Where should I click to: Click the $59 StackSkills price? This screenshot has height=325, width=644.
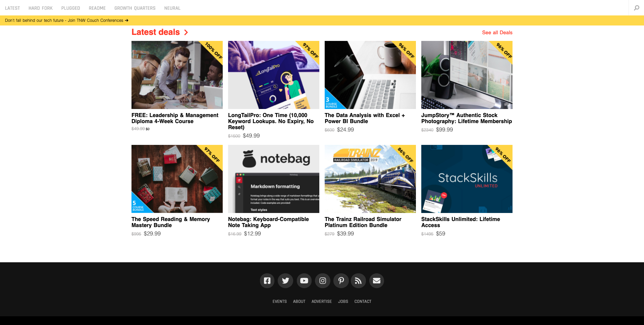coord(441,233)
